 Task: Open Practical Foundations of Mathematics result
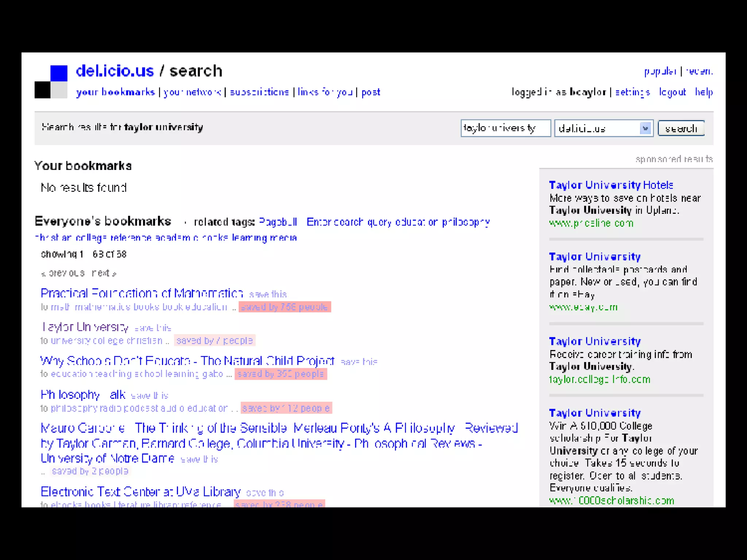click(142, 293)
